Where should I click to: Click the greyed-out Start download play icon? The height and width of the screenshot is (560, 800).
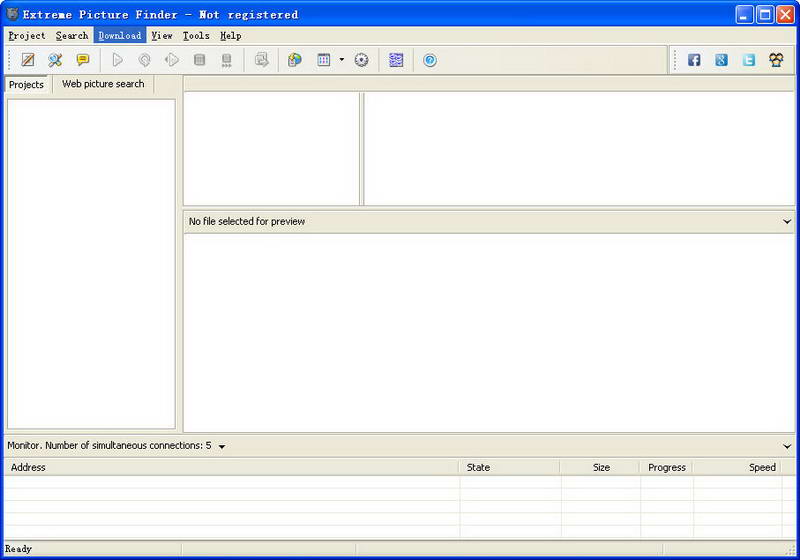117,60
